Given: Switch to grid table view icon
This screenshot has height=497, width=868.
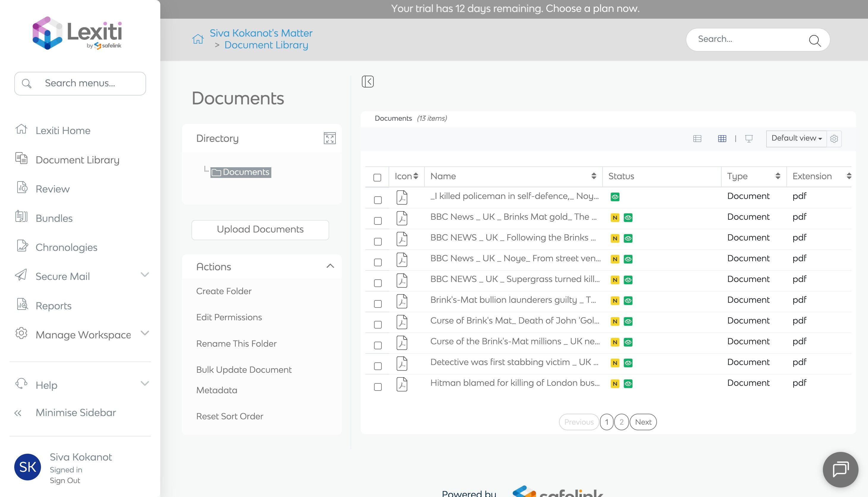Looking at the screenshot, I should click(x=722, y=138).
